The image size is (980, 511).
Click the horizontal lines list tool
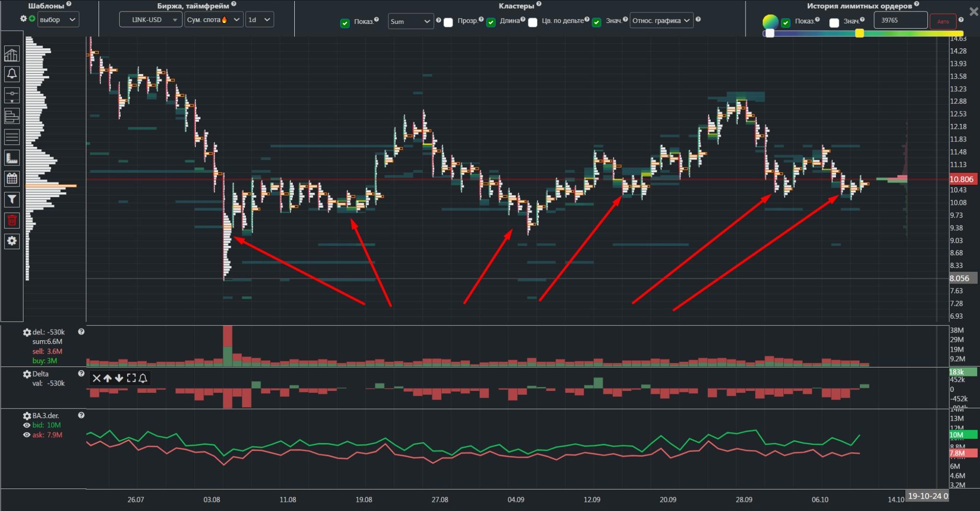[11, 137]
